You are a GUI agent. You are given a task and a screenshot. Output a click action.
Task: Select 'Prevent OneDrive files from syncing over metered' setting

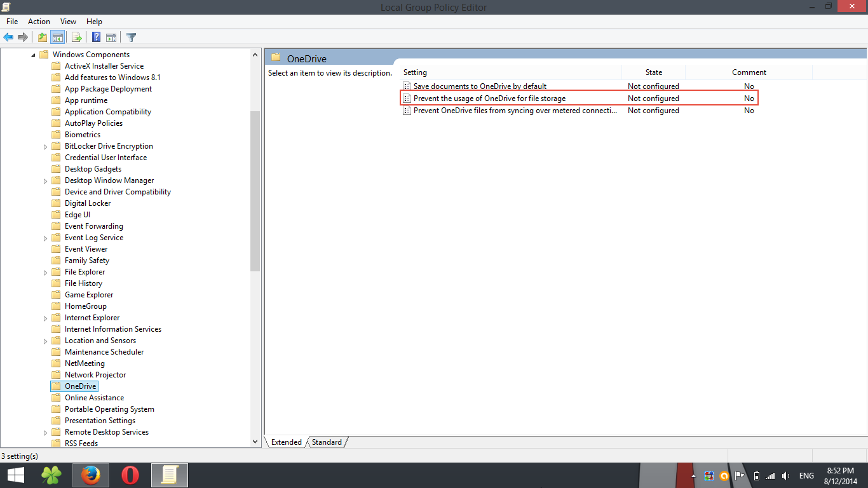pyautogui.click(x=515, y=111)
